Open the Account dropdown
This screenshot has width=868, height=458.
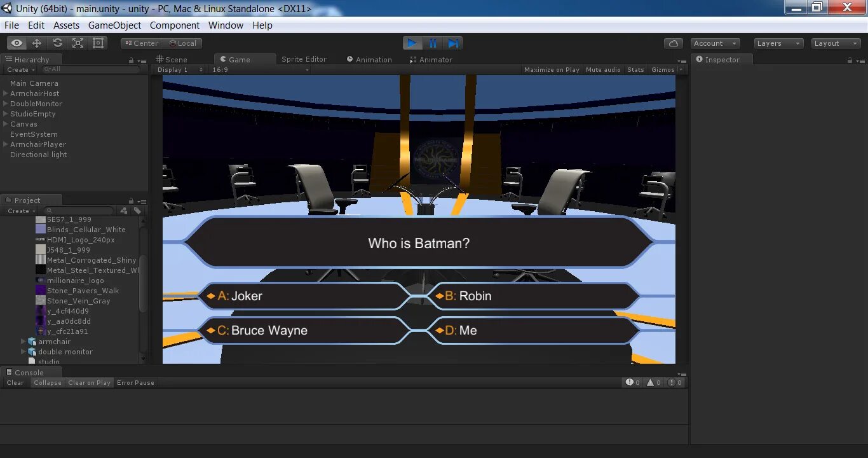(x=715, y=43)
